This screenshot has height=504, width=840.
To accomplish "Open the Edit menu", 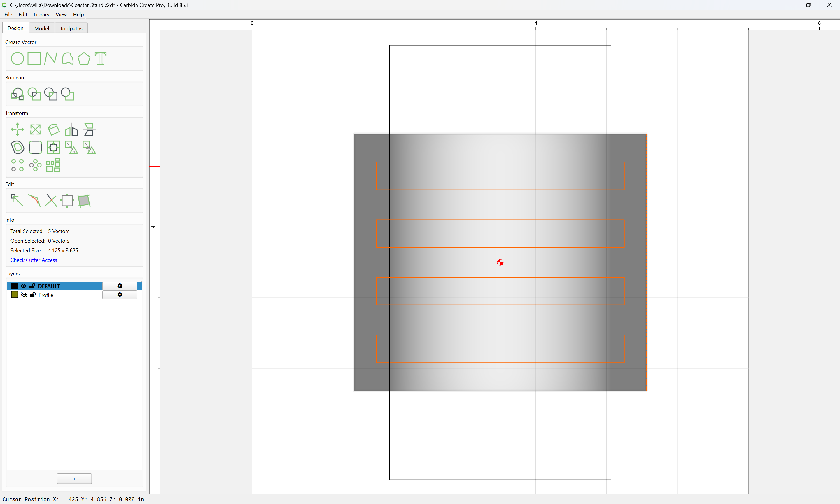I will (x=23, y=14).
